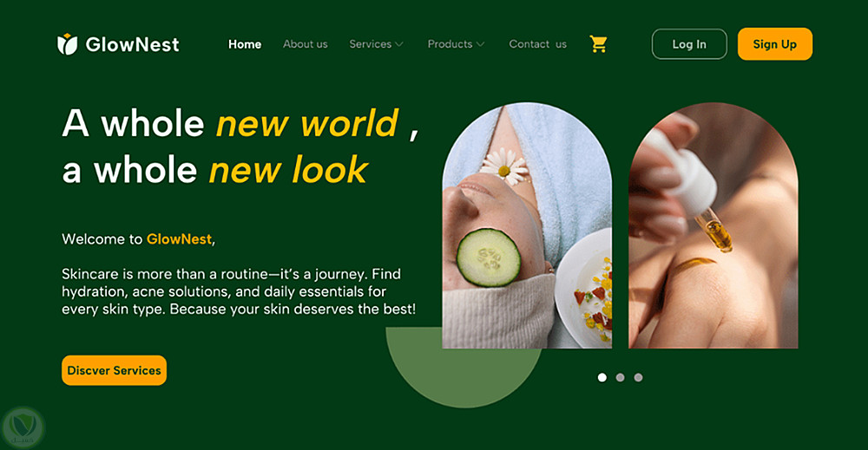Open the About us page
The image size is (868, 450).
[x=305, y=44]
